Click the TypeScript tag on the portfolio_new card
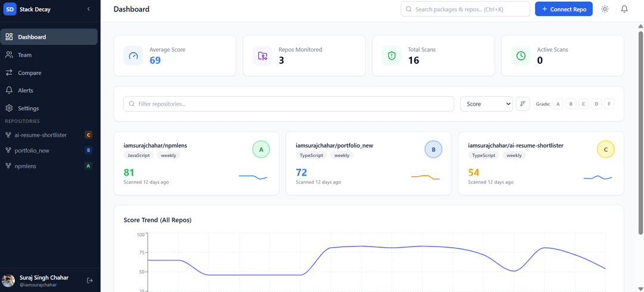The image size is (644, 292). [311, 155]
